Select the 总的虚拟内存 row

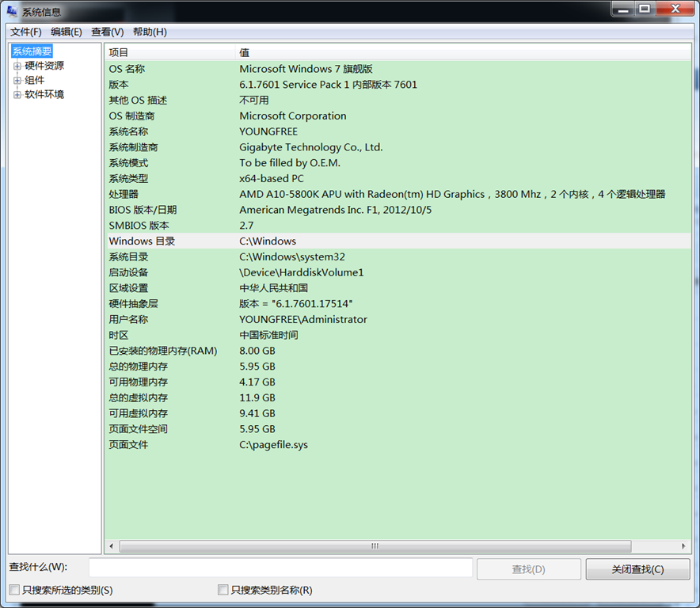click(x=398, y=397)
